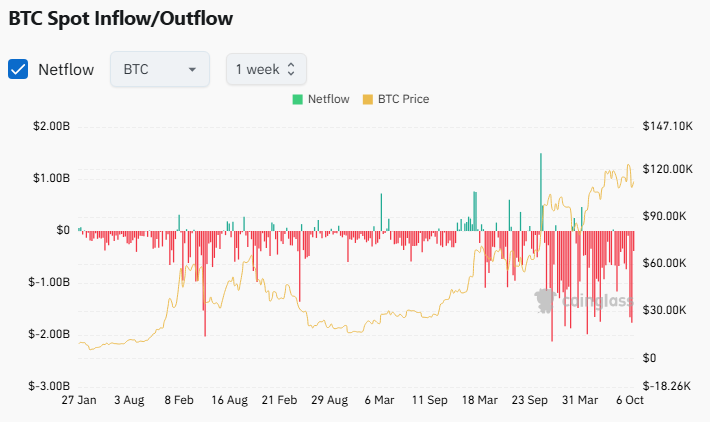Click the Netflow label beside the checkbox

[66, 70]
